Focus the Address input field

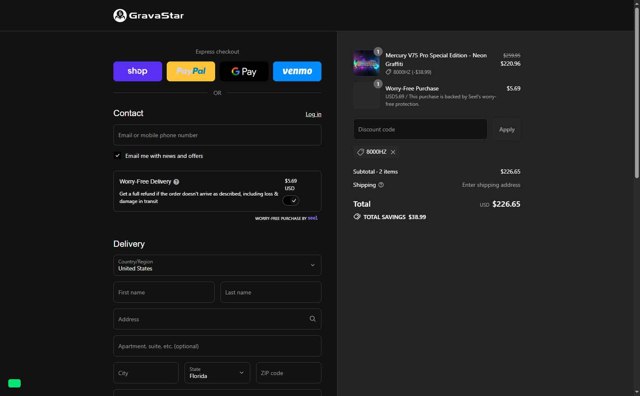(217, 319)
